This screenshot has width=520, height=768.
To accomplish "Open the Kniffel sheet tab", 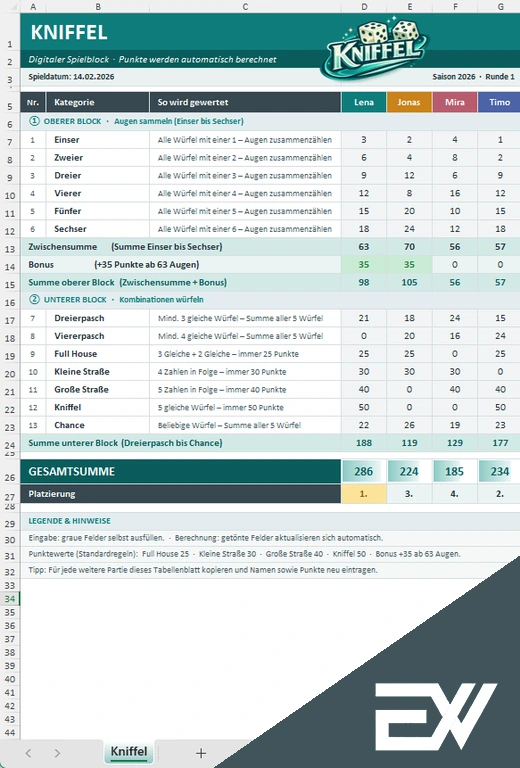I will point(129,752).
